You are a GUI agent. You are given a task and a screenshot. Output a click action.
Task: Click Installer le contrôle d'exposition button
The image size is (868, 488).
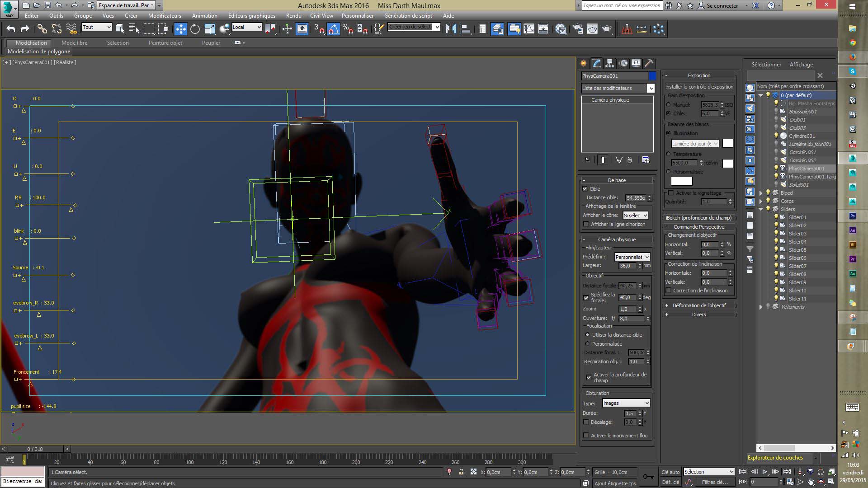[699, 87]
